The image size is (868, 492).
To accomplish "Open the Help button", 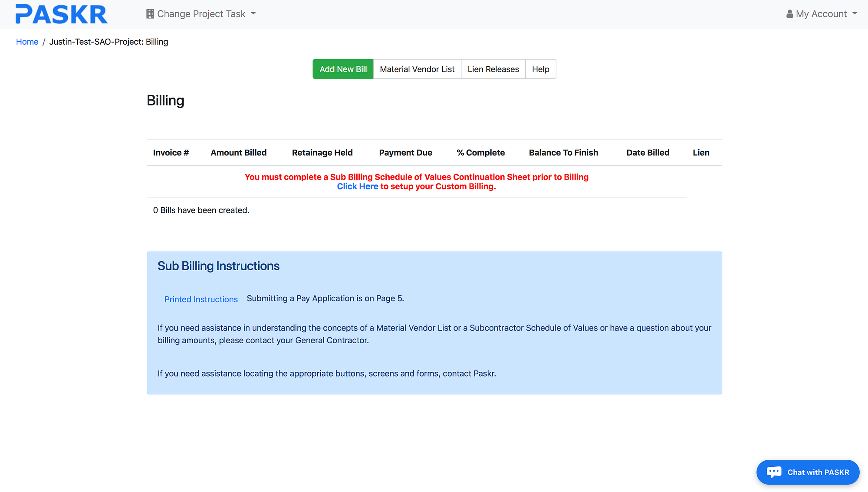I will coord(540,69).
